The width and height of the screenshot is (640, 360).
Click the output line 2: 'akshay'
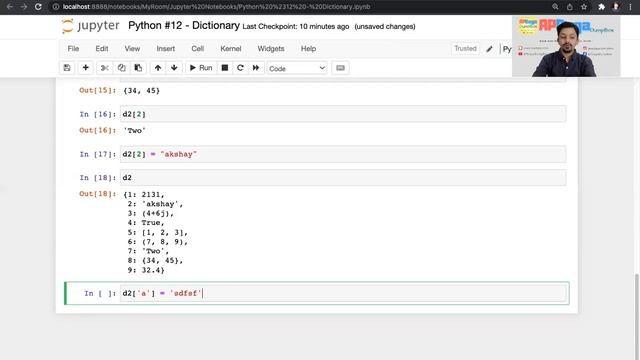(155, 204)
